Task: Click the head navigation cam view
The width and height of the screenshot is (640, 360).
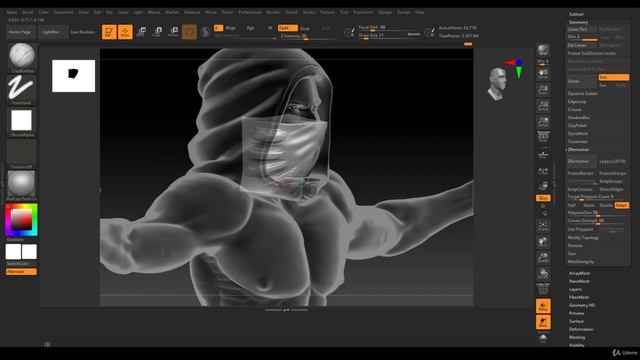Action: 498,84
